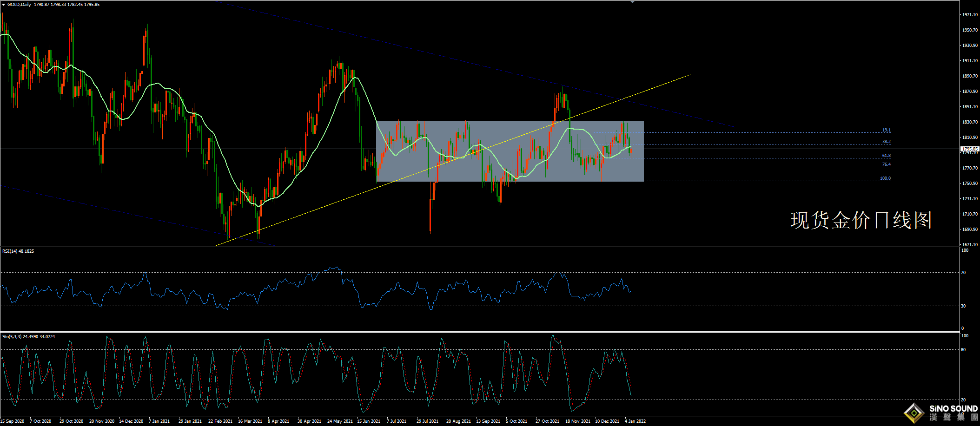Click the 20 Aug 2021 date label
Image resolution: width=980 pixels, height=426 pixels.
coord(458,421)
